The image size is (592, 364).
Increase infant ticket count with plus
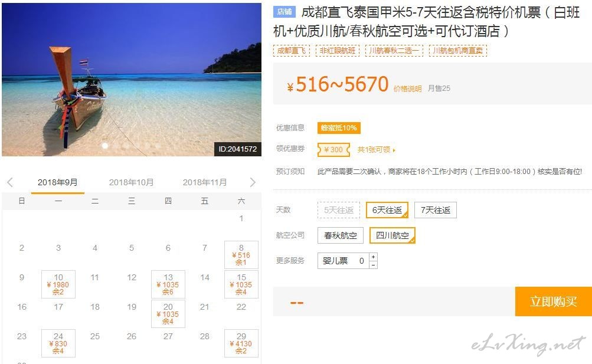click(x=373, y=257)
